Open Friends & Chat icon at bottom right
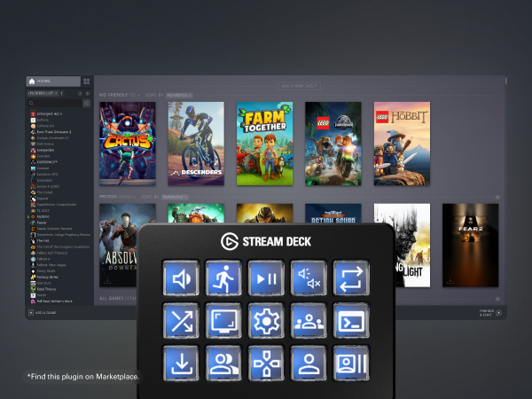This screenshot has height=399, width=532. tap(498, 313)
